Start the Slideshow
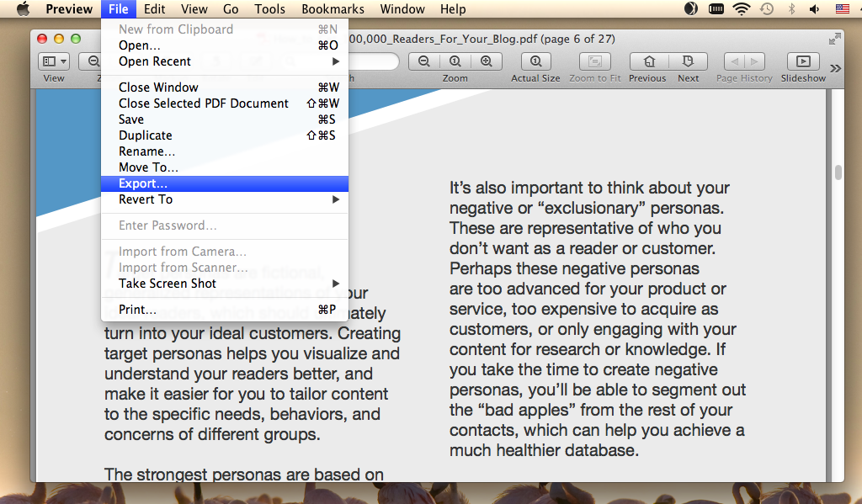862x504 pixels. [801, 61]
